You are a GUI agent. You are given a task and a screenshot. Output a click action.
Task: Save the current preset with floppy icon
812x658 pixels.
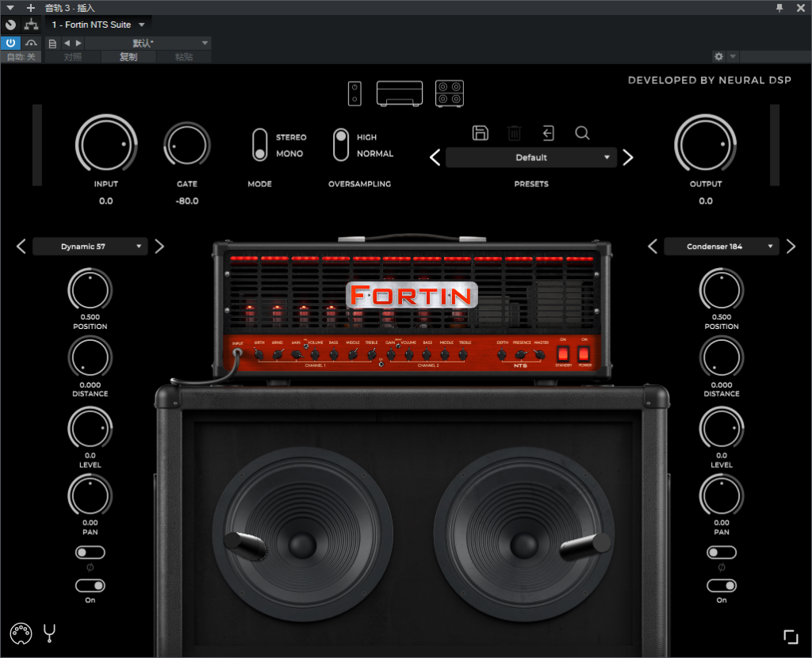pos(480,133)
